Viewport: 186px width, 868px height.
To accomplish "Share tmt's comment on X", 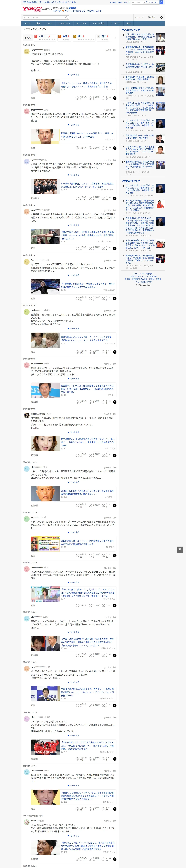I will point(115,148).
